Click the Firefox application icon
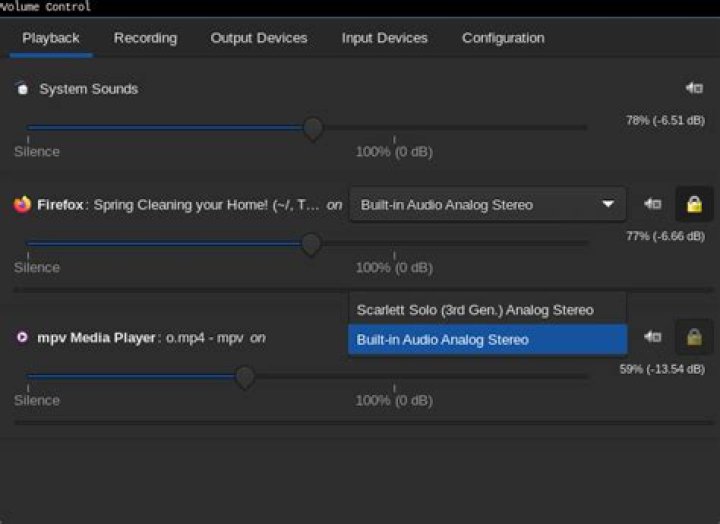The height and width of the screenshot is (524, 720). 22,204
